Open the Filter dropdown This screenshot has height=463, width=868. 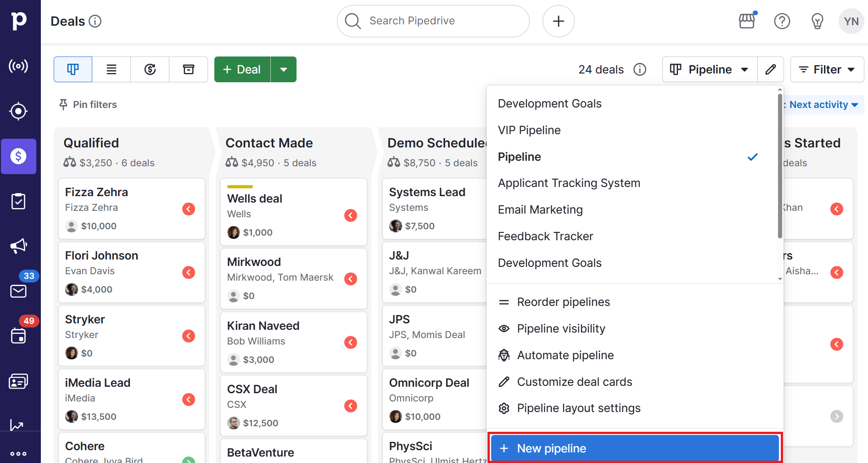827,69
